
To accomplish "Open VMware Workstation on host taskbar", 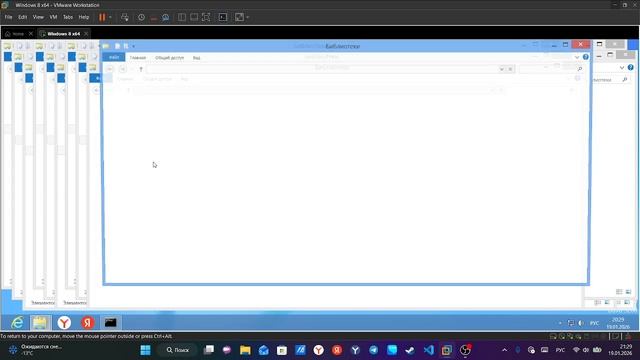I will tap(447, 350).
